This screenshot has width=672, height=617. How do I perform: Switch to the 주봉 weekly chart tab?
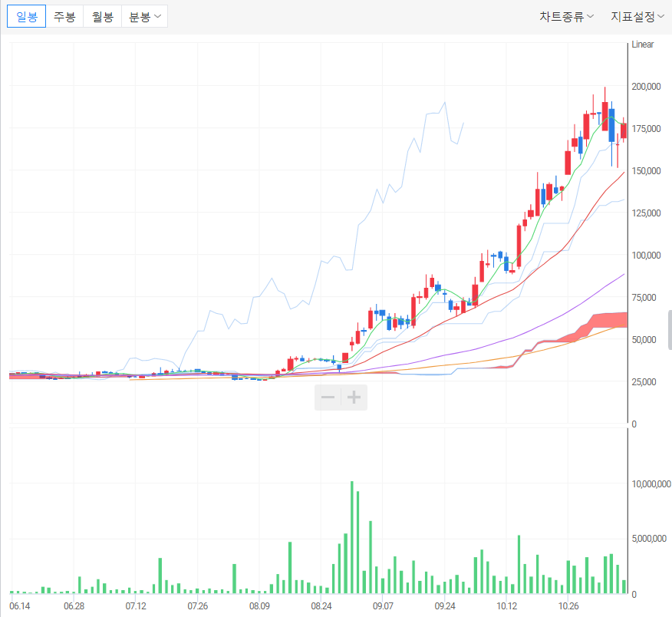tap(64, 17)
